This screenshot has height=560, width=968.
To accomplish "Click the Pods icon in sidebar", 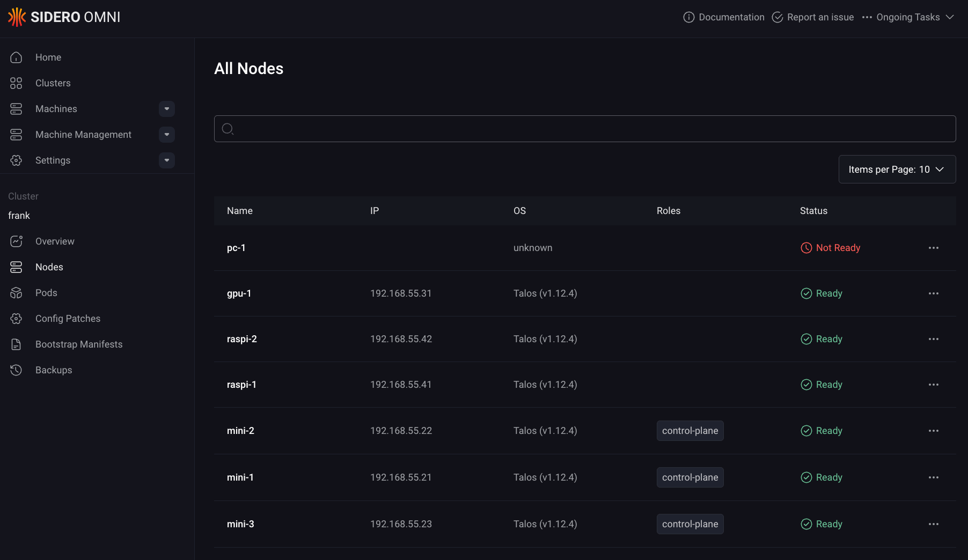I will tap(16, 292).
